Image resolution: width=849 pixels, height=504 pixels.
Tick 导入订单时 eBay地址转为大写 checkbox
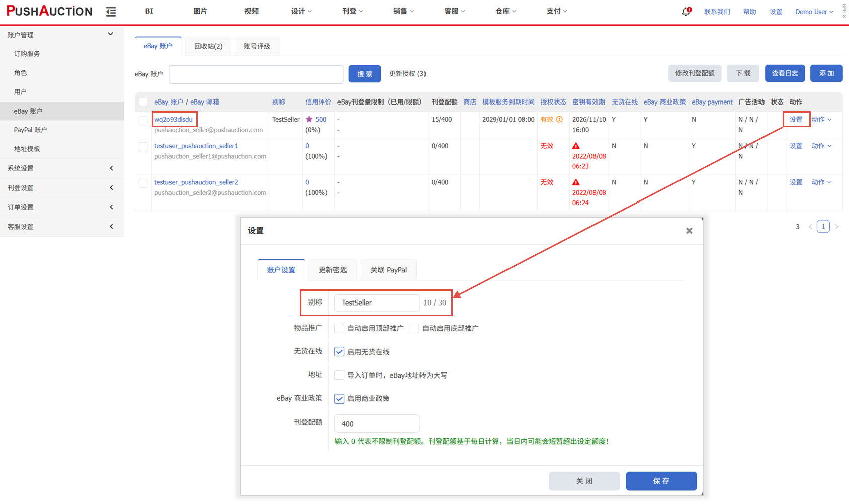[339, 375]
